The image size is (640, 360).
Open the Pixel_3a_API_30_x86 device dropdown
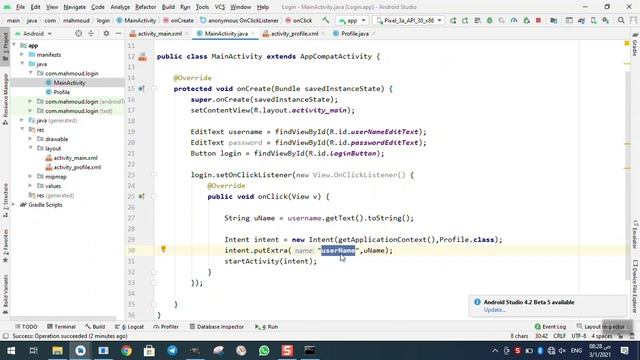click(409, 20)
